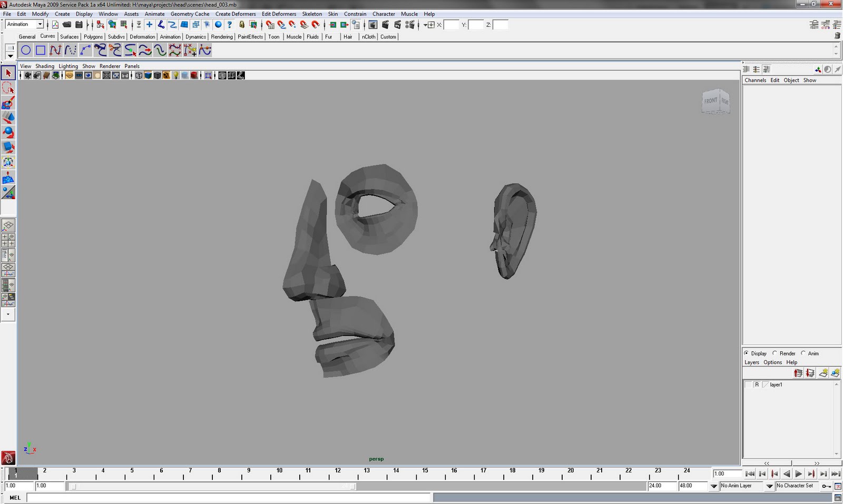This screenshot has height=504, width=843.
Task: Click the Lock Selection padlock icon
Action: point(242,25)
